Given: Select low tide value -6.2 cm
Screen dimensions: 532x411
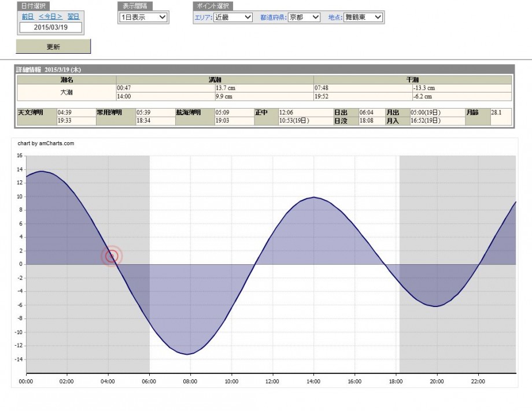Looking at the screenshot, I should click(x=462, y=97).
